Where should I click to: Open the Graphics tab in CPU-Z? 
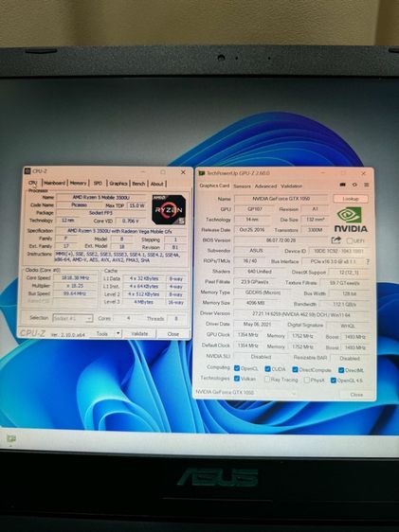118,184
